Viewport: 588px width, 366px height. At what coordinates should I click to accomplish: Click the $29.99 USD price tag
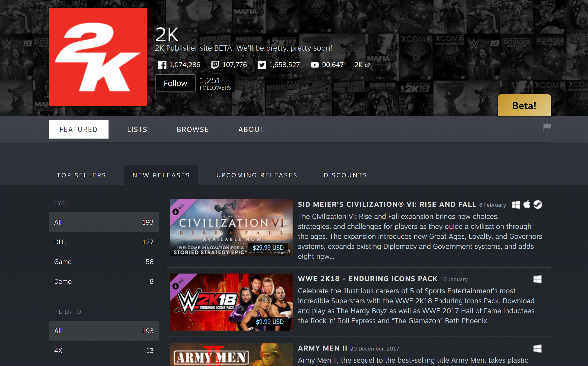268,248
